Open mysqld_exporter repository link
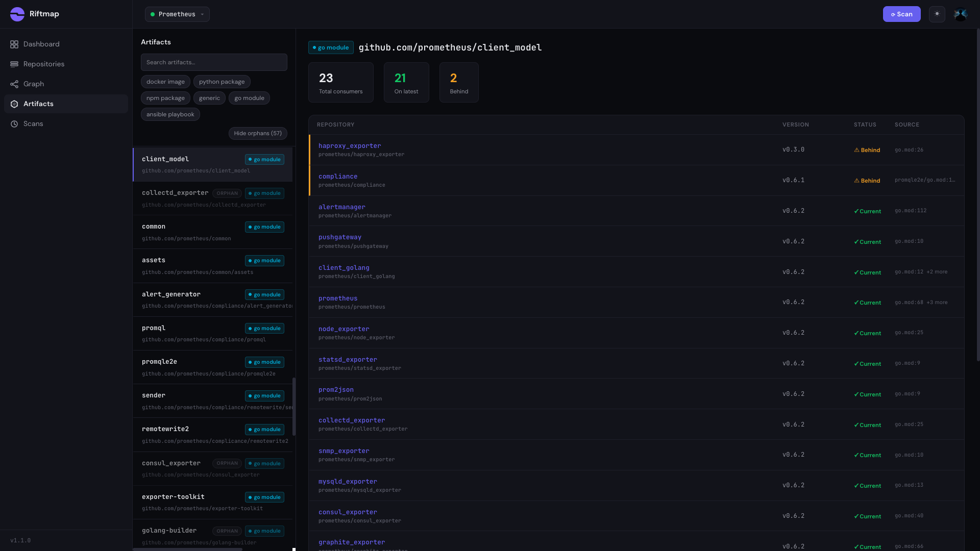The image size is (980, 551). tap(348, 482)
